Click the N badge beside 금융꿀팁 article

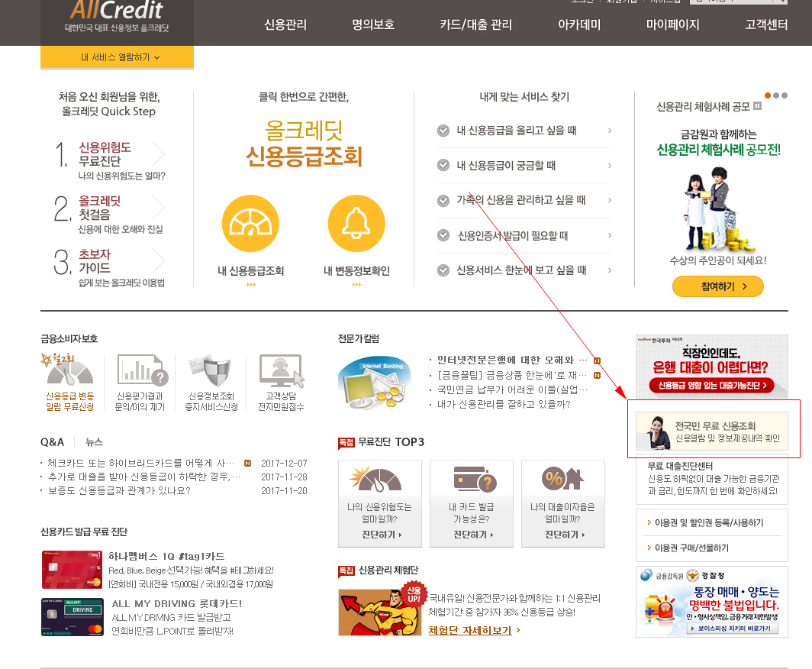pyautogui.click(x=597, y=375)
